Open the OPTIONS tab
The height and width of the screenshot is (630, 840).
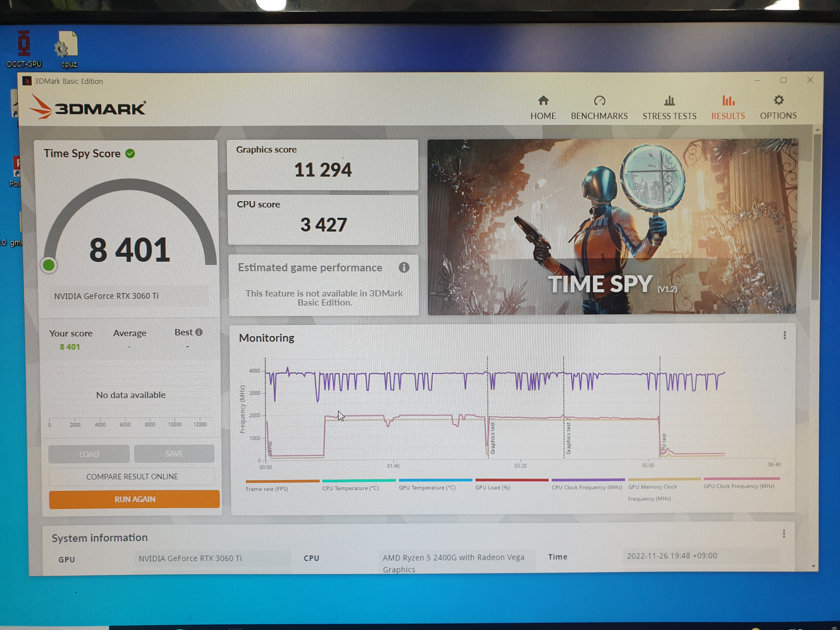pos(778,107)
